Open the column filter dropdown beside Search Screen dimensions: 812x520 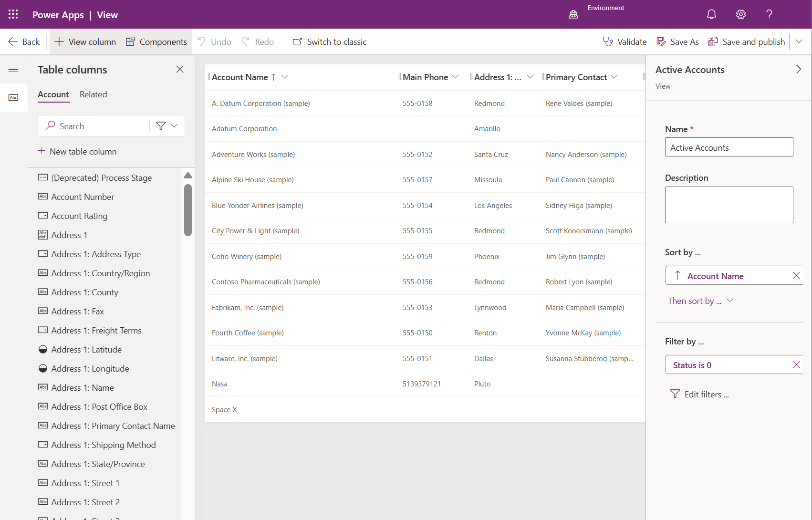[x=167, y=126]
